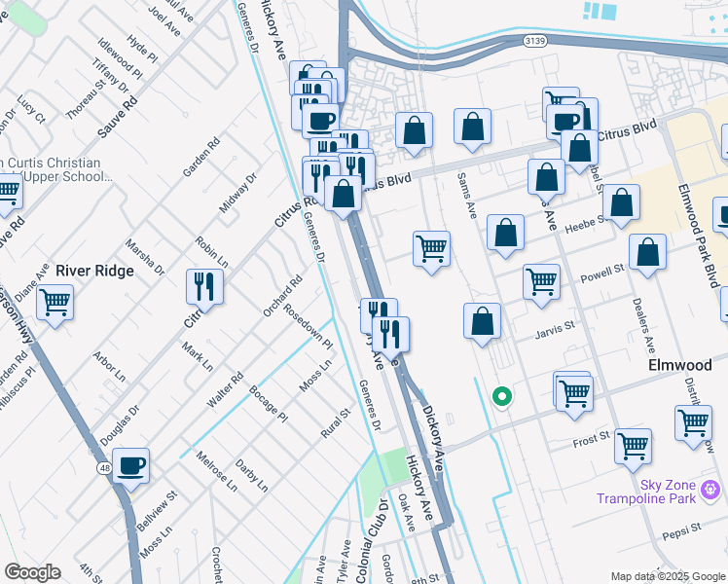Open the shopping cart marker below River Ridge
Image resolution: width=728 pixels, height=584 pixels.
tap(55, 301)
